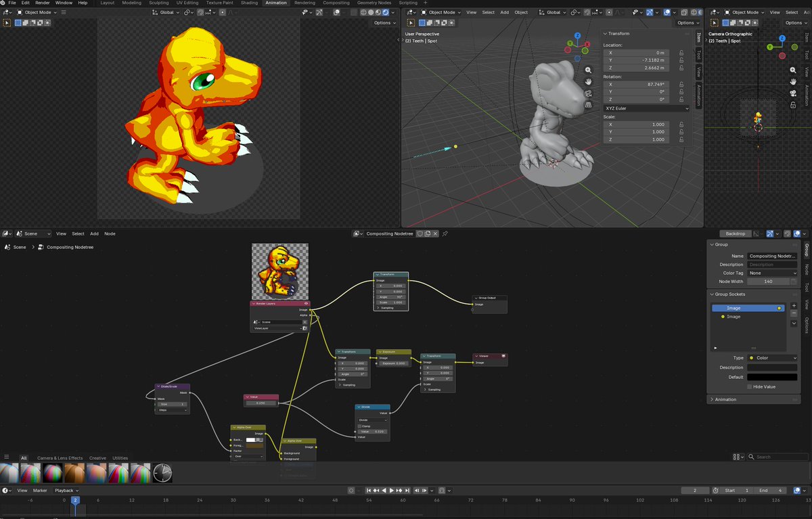
Task: Click auto keying record button in timeline
Action: tap(351, 490)
